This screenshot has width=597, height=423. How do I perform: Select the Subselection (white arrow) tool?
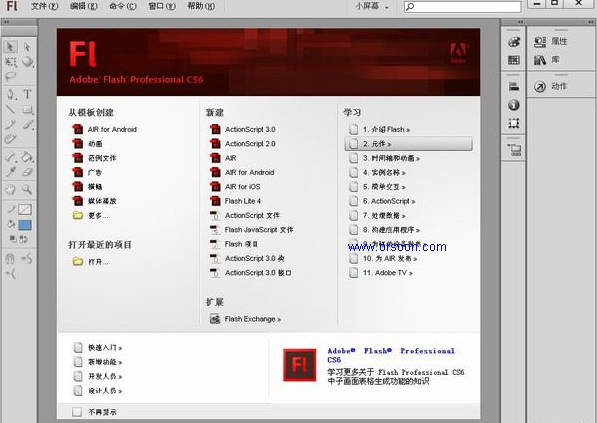(27, 47)
